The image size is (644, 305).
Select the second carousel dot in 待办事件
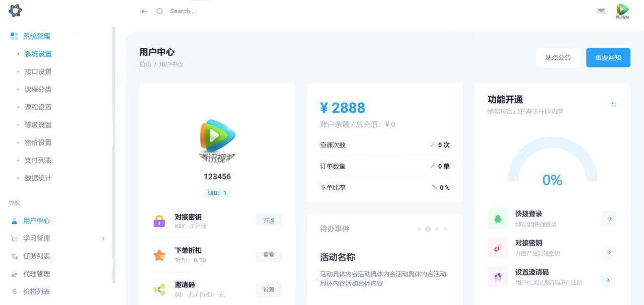(x=428, y=228)
